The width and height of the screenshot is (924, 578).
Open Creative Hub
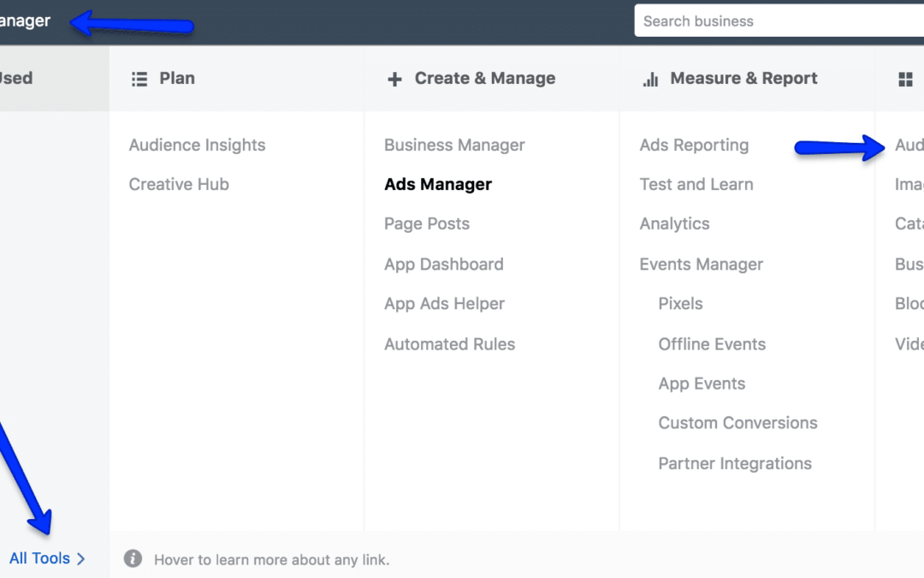click(x=179, y=185)
